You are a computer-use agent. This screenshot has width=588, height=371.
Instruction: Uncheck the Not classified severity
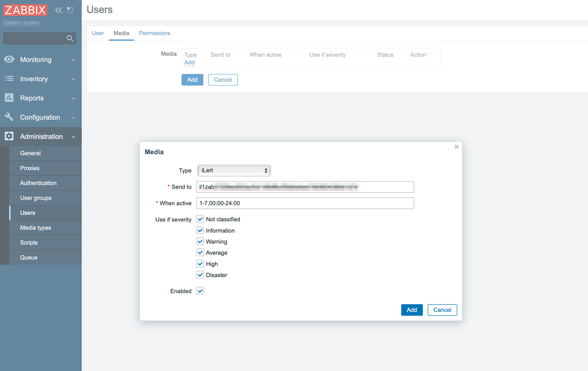click(x=200, y=219)
